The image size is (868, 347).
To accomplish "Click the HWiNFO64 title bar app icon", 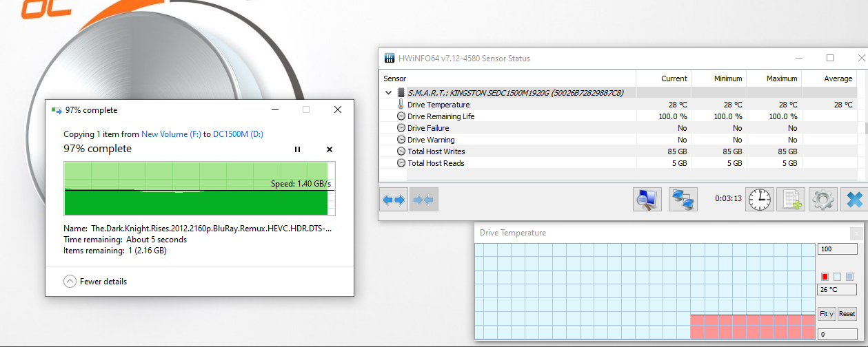I will pyautogui.click(x=390, y=59).
